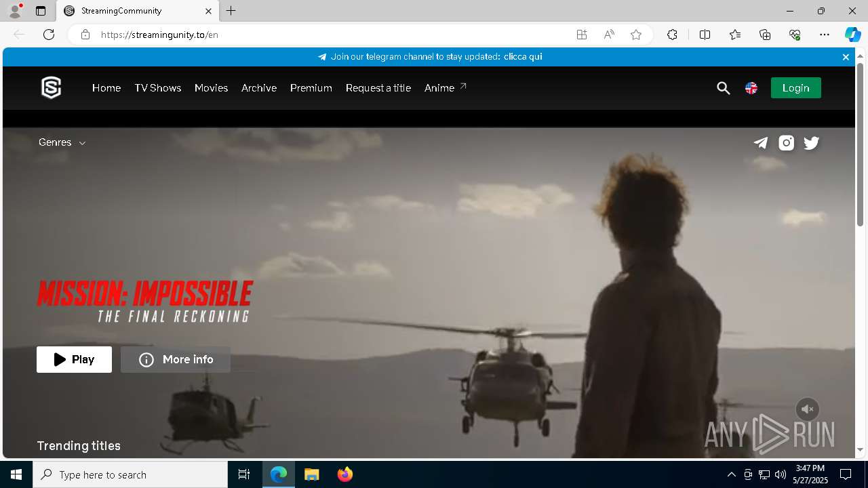
Task: Open Windows Task View
Action: coord(244,474)
